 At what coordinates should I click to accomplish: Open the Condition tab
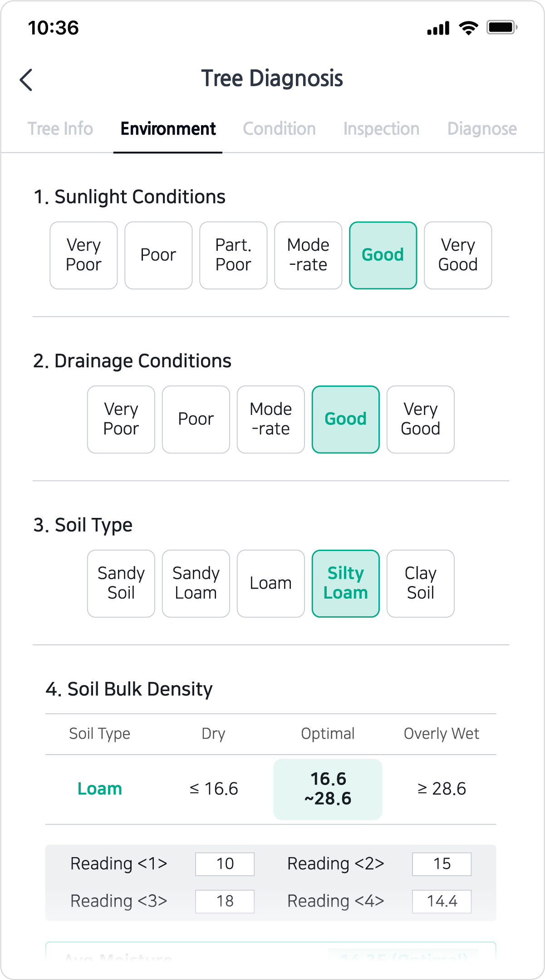click(279, 129)
